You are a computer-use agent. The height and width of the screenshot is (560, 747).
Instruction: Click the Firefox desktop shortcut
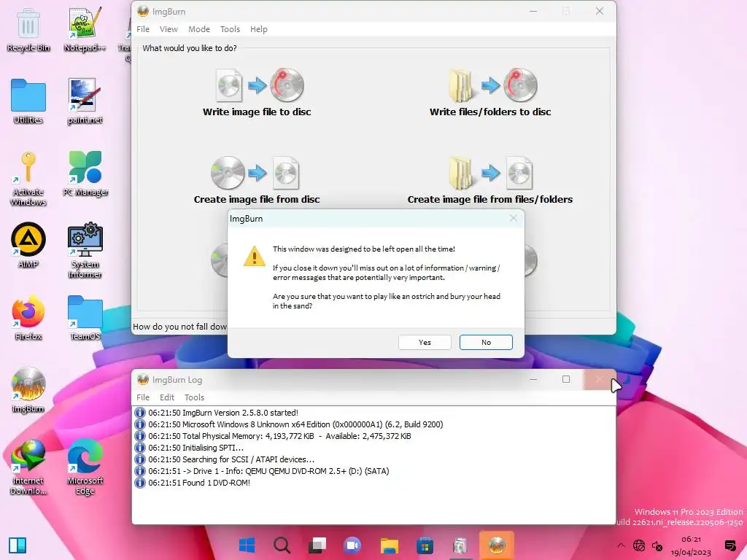click(28, 318)
